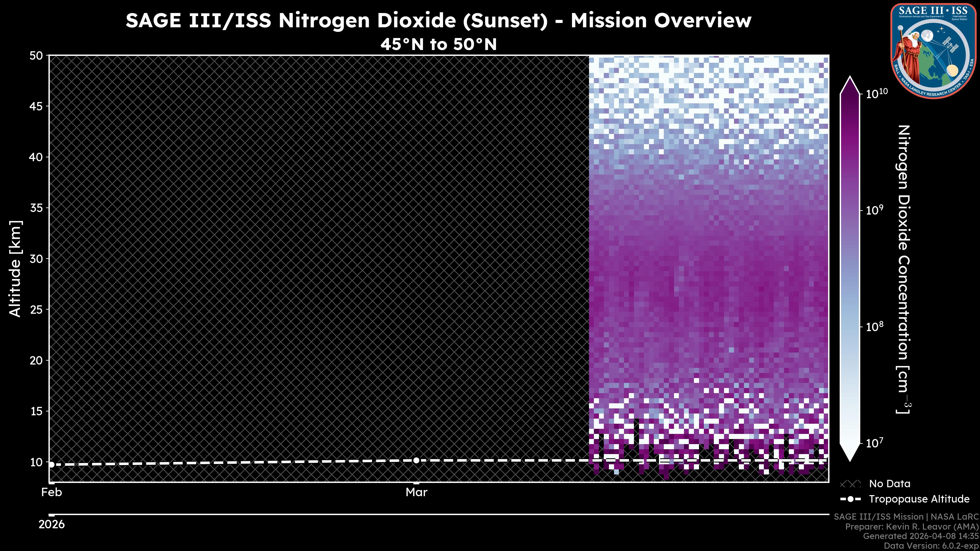Viewport: 980px width, 551px height.
Task: Click the 50 km altitude tick label
Action: [x=36, y=56]
